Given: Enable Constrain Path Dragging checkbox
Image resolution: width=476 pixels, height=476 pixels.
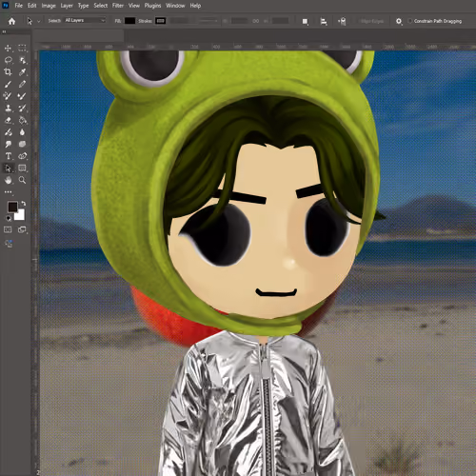Looking at the screenshot, I should pos(410,21).
